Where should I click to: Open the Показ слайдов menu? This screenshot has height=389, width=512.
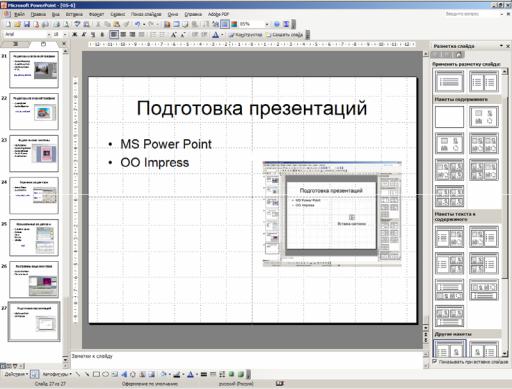(146, 14)
